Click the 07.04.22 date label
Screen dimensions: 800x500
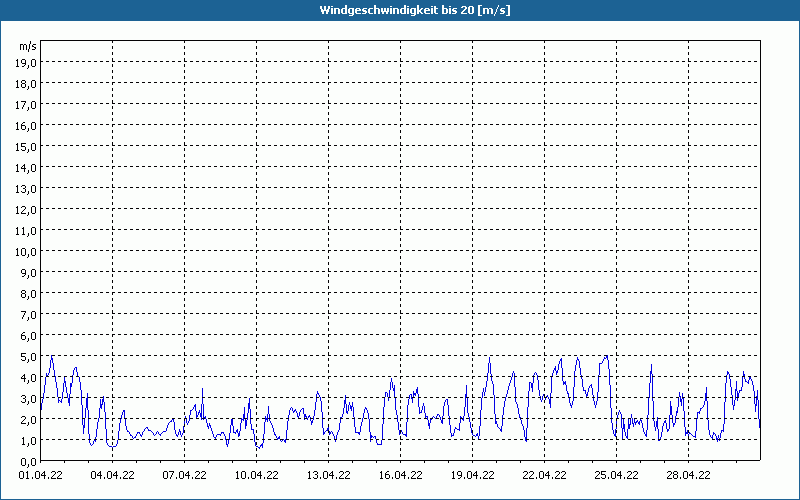coord(185,476)
